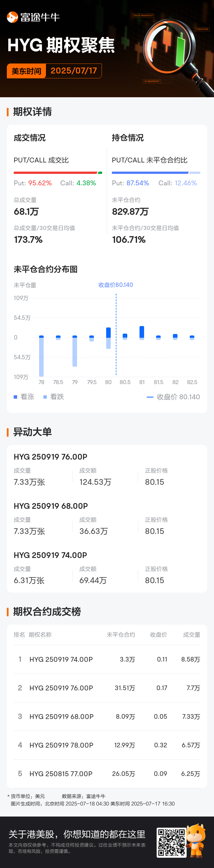Click the Futu Niuniu logo icon
The image size is (214, 868).
(13, 17)
